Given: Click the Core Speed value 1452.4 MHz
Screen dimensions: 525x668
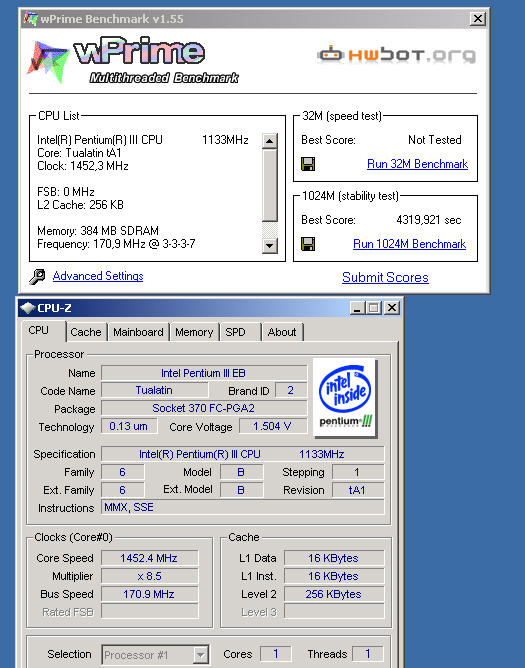Looking at the screenshot, I should (x=149, y=558).
